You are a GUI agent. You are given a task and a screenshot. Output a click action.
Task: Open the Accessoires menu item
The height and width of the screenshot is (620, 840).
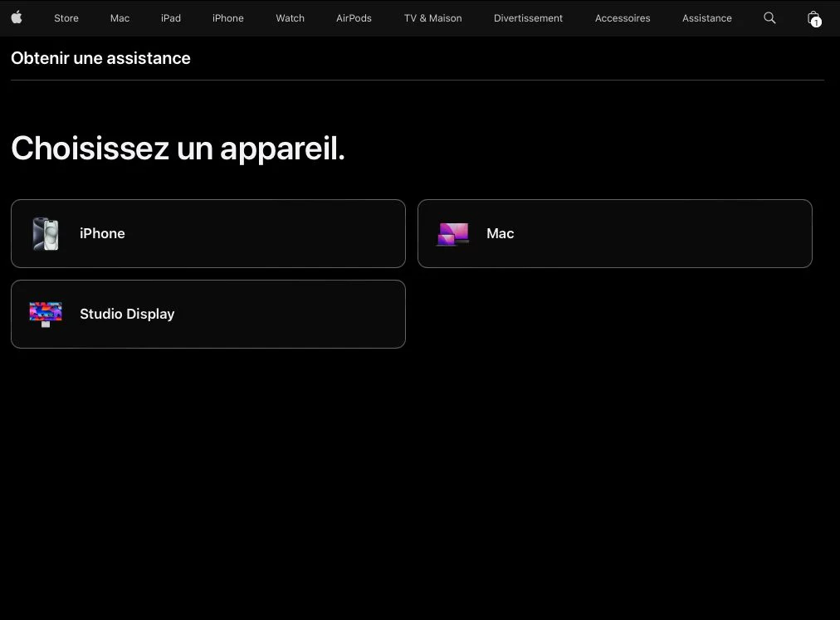tap(623, 18)
